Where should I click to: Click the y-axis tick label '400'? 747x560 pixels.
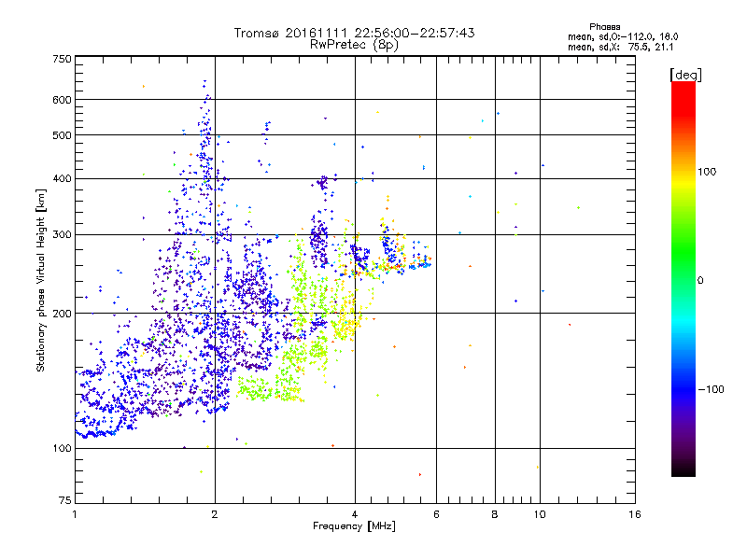tap(62, 179)
